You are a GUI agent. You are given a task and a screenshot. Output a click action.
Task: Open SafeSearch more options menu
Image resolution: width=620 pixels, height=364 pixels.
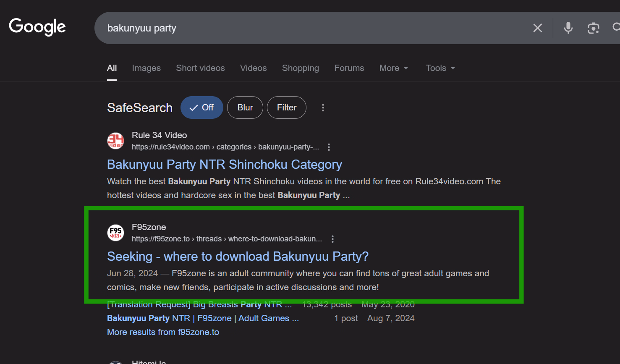[x=323, y=108]
